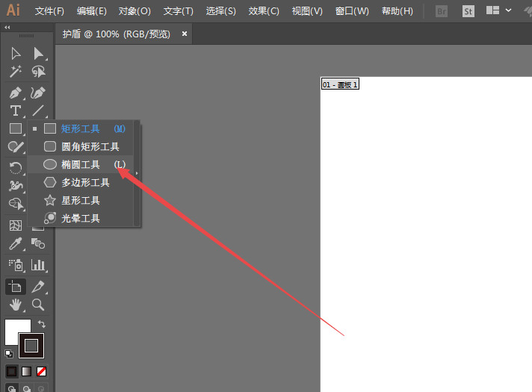Open the arrange documents dropdown

(x=498, y=10)
